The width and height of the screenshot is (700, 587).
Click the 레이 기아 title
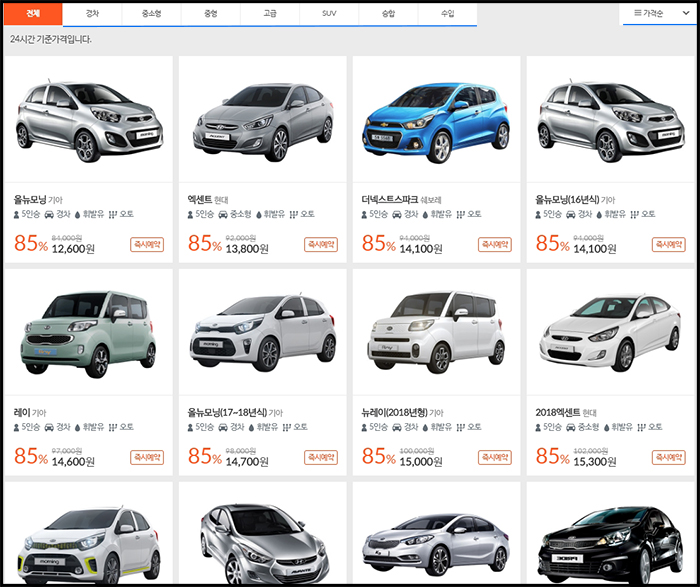tap(30, 412)
